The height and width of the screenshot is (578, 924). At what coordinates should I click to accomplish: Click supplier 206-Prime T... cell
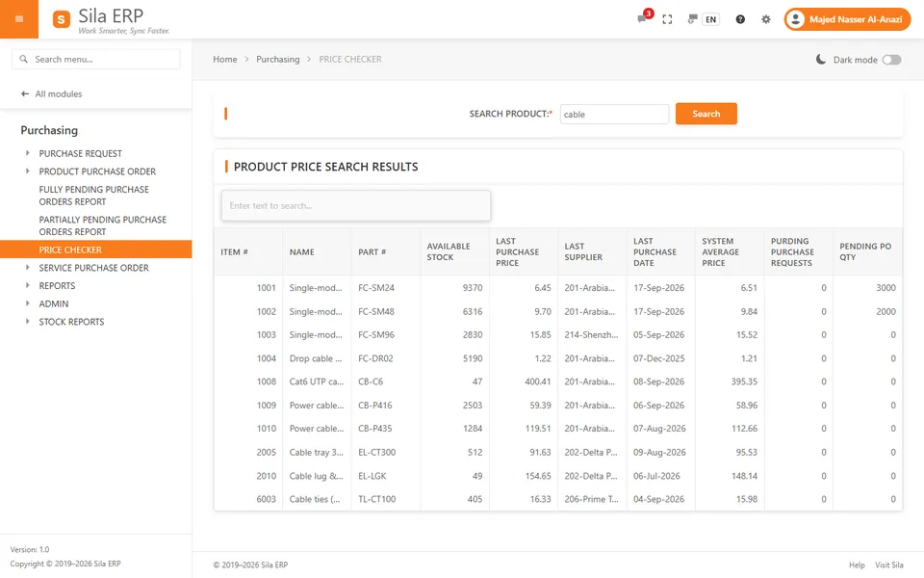click(x=592, y=499)
